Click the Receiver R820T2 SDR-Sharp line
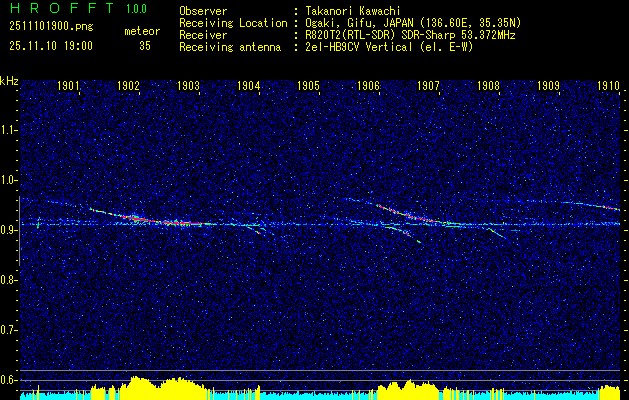The image size is (629, 400). [x=347, y=35]
